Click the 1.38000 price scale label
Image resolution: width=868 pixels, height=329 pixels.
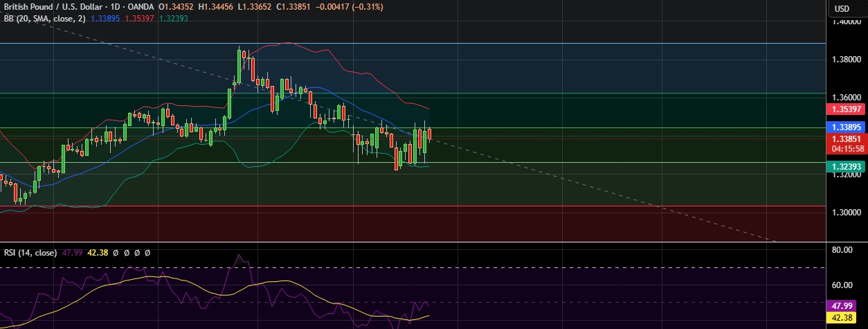pyautogui.click(x=847, y=60)
